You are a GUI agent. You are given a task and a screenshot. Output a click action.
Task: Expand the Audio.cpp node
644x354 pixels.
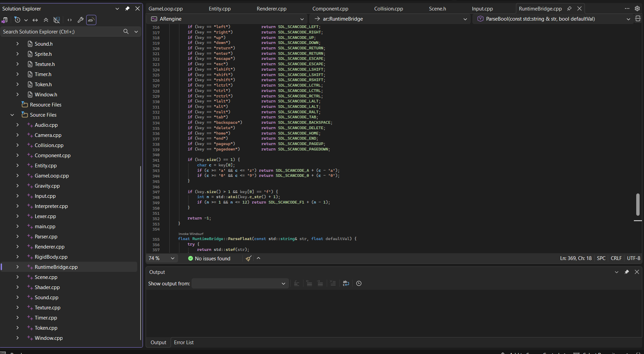point(18,125)
